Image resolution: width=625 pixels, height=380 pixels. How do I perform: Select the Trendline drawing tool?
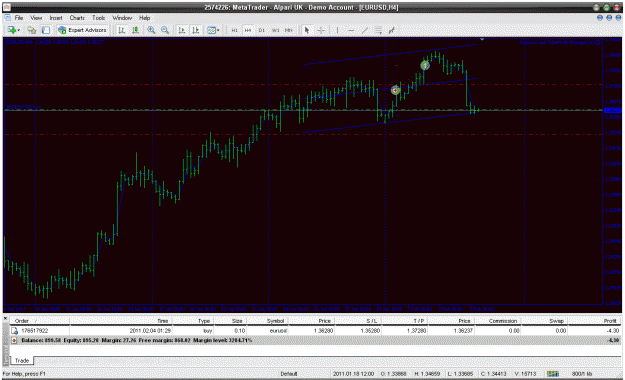pos(365,30)
